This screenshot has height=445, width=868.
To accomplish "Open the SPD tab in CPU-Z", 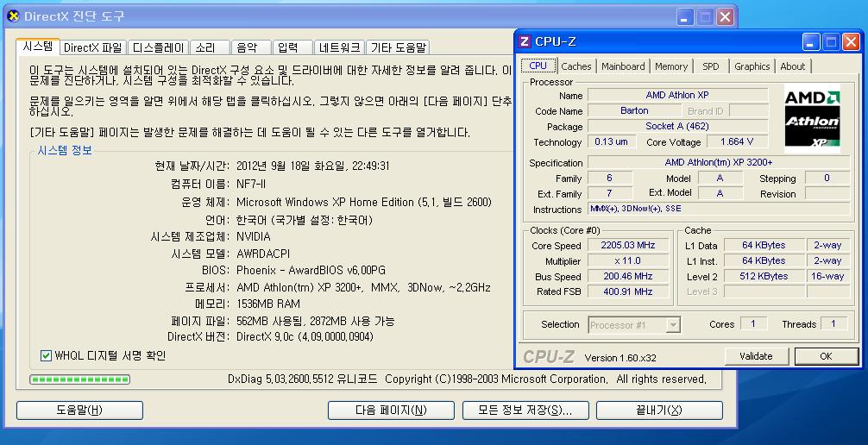I will pos(711,66).
